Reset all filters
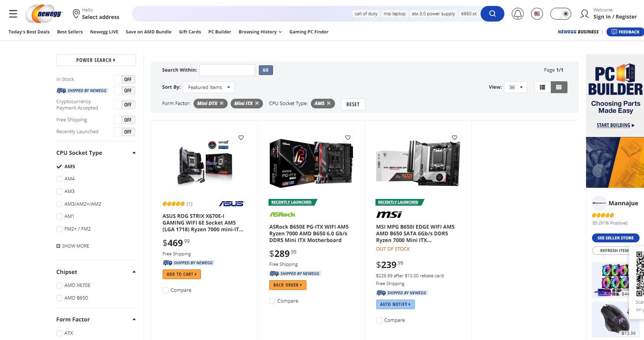644x340 pixels. pos(353,104)
